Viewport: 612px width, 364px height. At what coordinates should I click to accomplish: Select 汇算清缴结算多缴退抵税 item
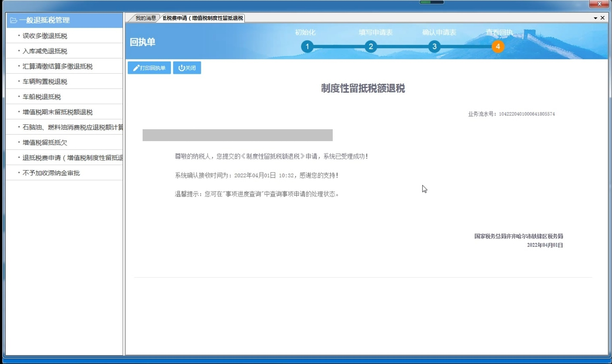click(57, 66)
